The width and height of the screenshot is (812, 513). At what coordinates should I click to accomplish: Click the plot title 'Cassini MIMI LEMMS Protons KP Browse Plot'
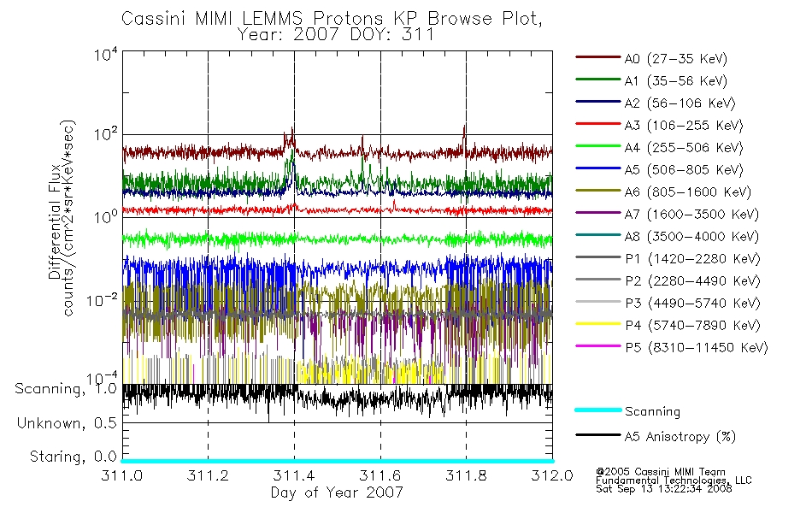point(332,19)
